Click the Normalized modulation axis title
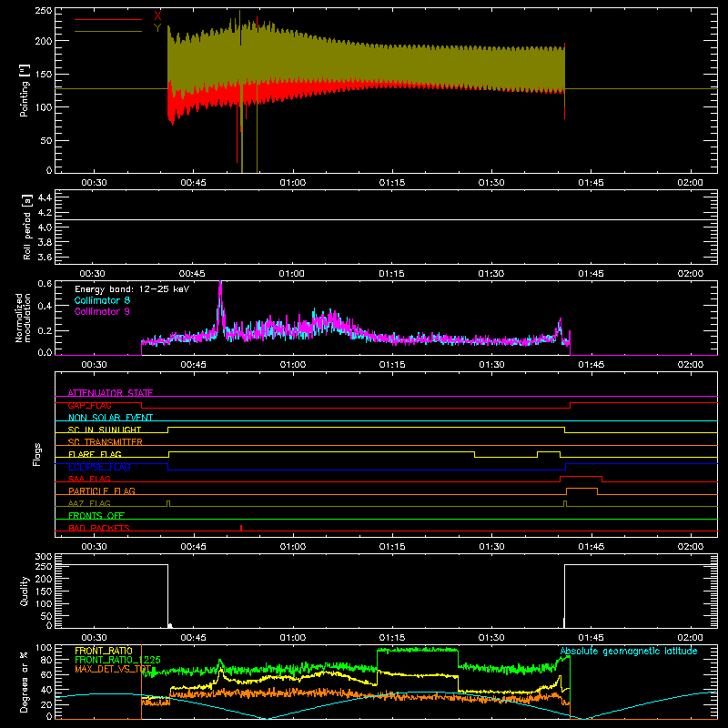This screenshot has height=728, width=728. 23,318
